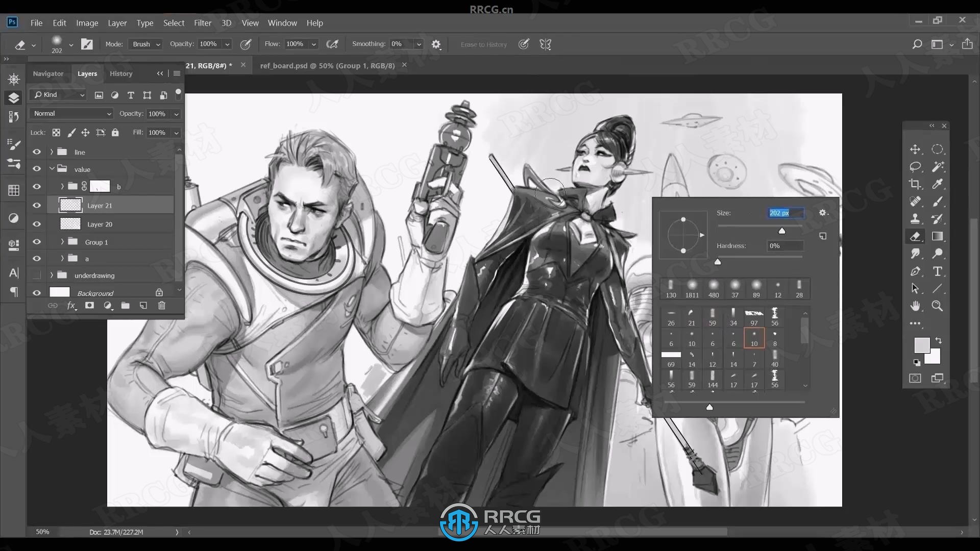The width and height of the screenshot is (980, 551).
Task: Switch to the Navigator tab
Action: (x=48, y=73)
